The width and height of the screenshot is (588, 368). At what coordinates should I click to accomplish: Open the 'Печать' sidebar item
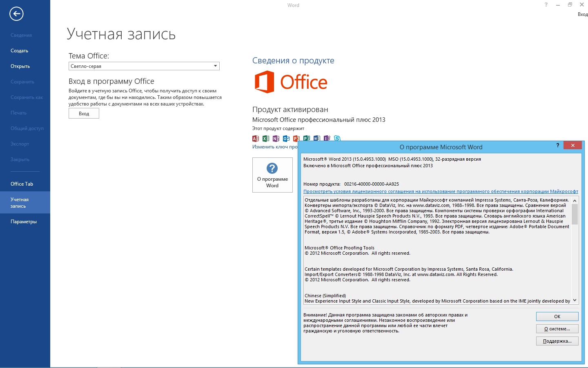[19, 113]
